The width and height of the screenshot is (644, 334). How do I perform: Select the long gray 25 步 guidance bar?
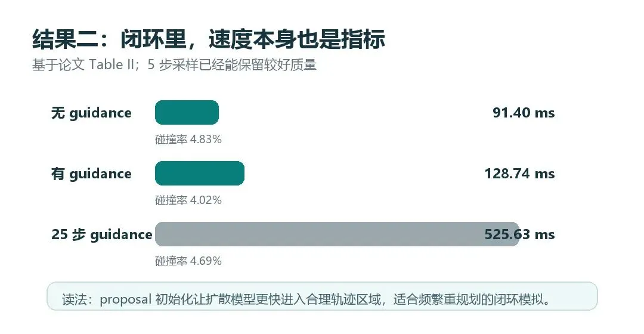[337, 234]
